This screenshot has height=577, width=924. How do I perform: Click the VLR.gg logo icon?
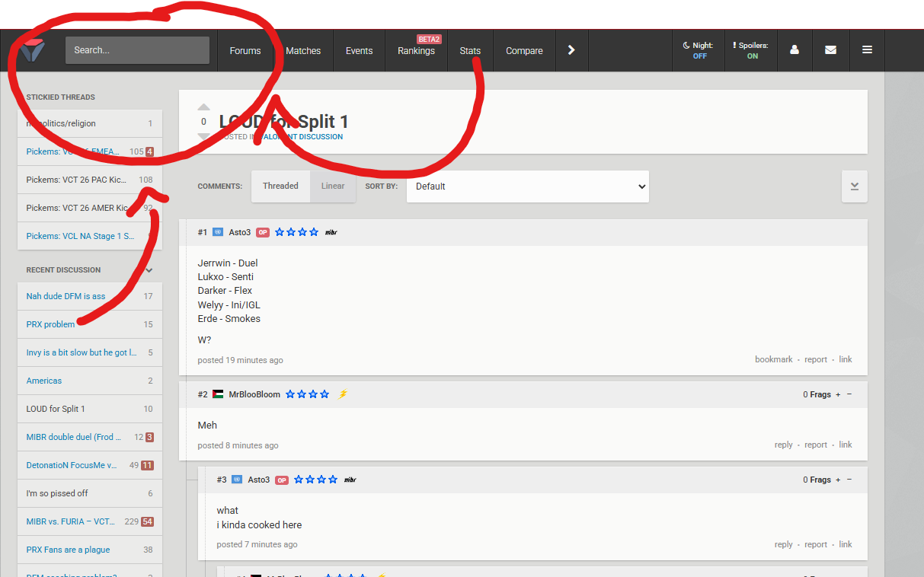(33, 51)
